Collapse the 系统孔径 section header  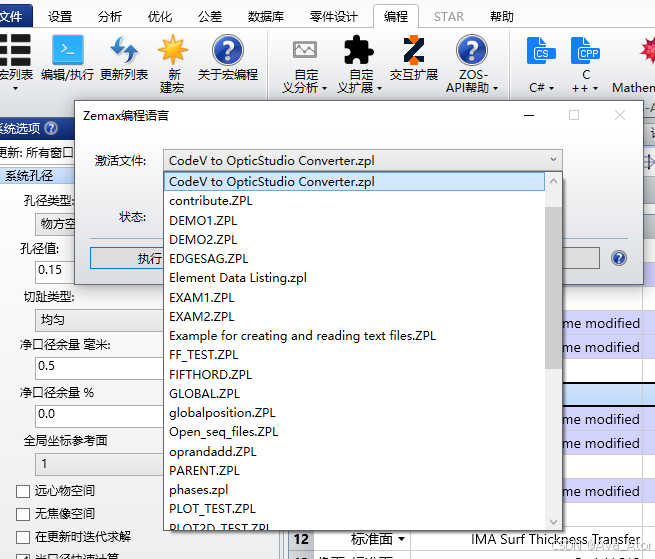pos(38,175)
